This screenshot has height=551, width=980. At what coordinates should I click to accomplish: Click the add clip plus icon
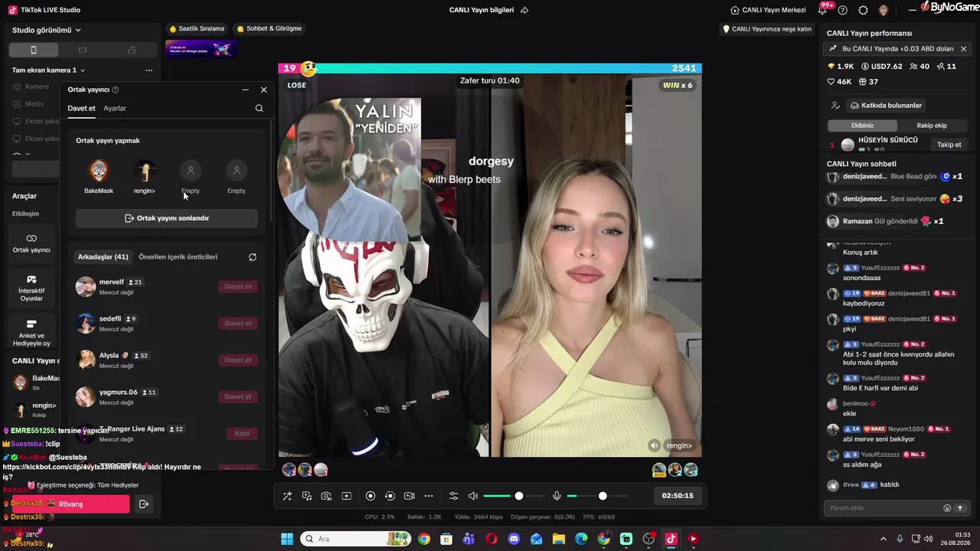346,496
